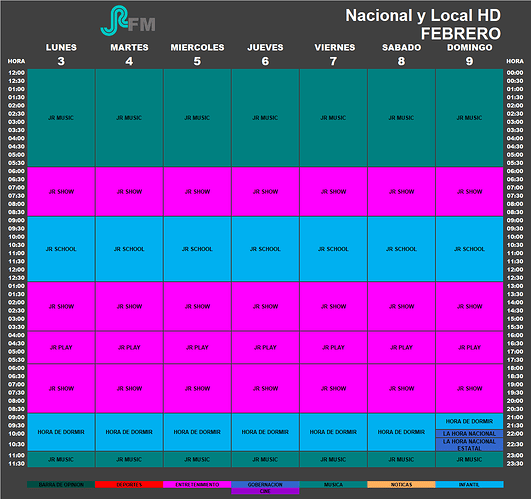531x499 pixels.
Task: Open Domingo late-night JR MUSIC block at 23:00
Action: (469, 459)
